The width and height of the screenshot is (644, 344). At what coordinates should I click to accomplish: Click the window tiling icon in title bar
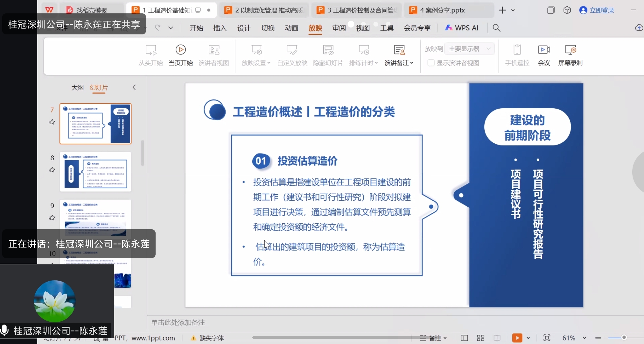click(551, 10)
